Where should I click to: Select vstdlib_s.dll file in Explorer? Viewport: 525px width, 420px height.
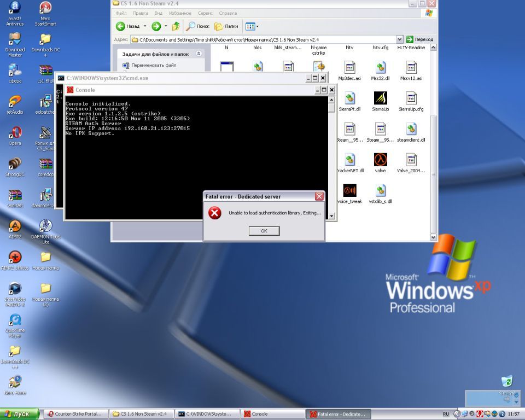pos(381,194)
